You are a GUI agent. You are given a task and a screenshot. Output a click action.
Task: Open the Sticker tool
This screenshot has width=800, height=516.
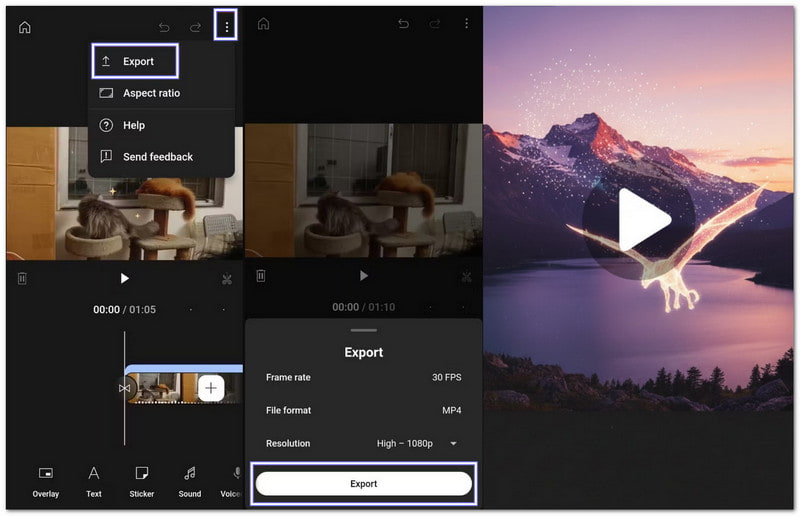[142, 482]
